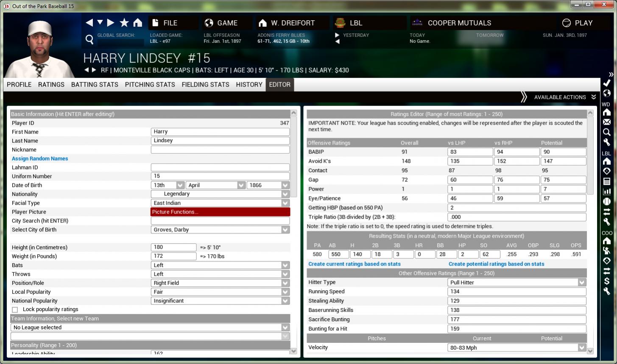Open the dollar sign icon under COO
The height and width of the screenshot is (364, 617).
pyautogui.click(x=607, y=281)
